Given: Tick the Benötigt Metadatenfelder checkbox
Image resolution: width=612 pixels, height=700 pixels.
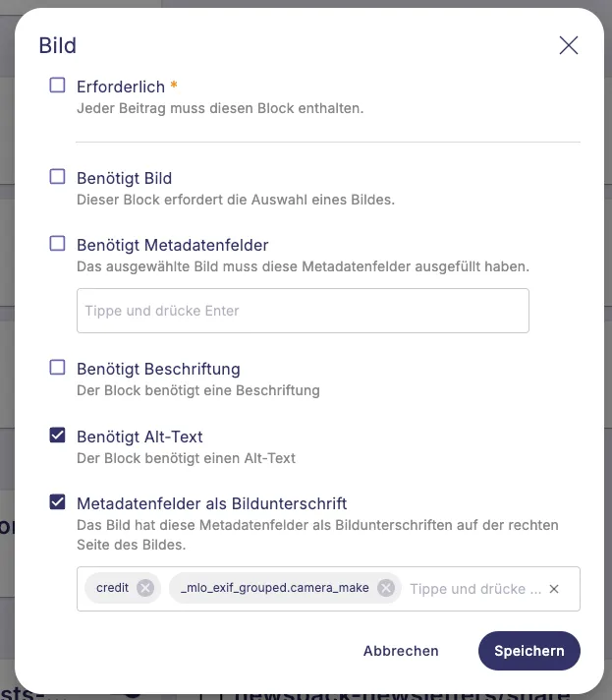Looking at the screenshot, I should pos(57,243).
